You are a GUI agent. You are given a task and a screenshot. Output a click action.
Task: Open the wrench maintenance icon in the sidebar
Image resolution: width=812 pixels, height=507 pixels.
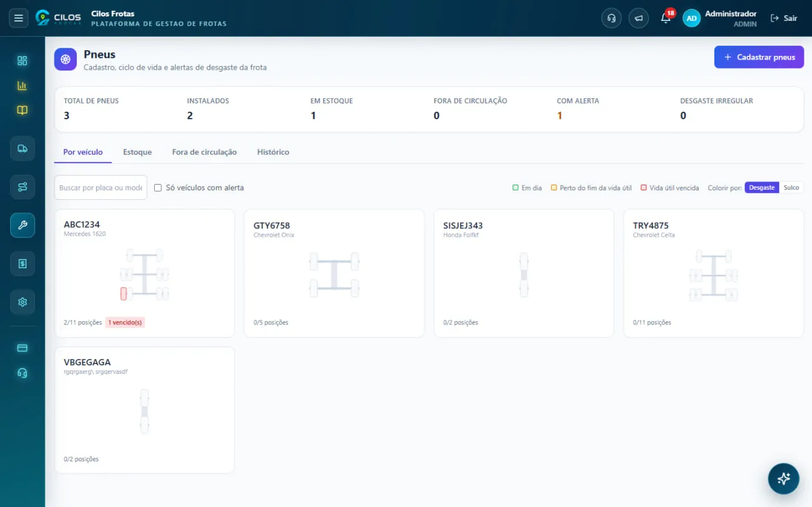22,225
